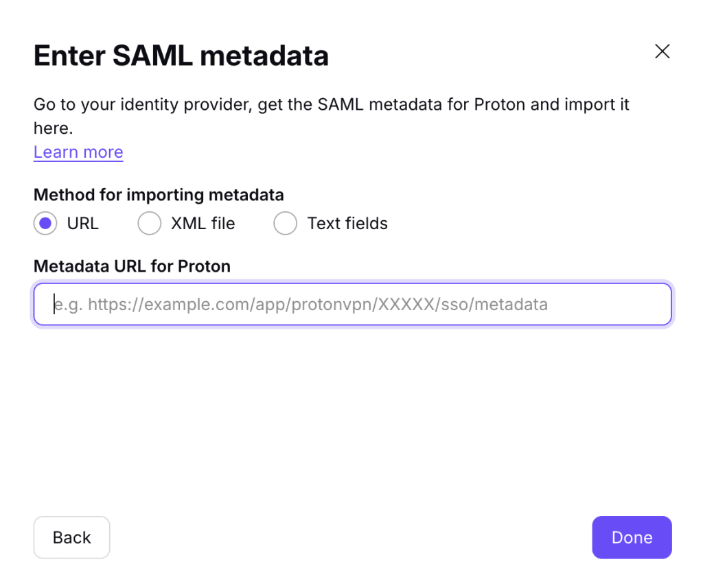Screen dimensions: 703x588
Task: Click the "URL" option label text
Action: click(83, 224)
